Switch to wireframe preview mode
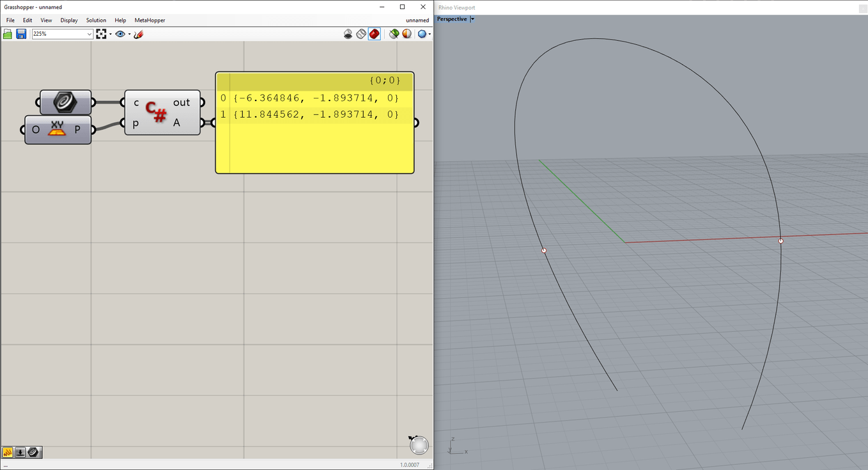 pyautogui.click(x=360, y=33)
